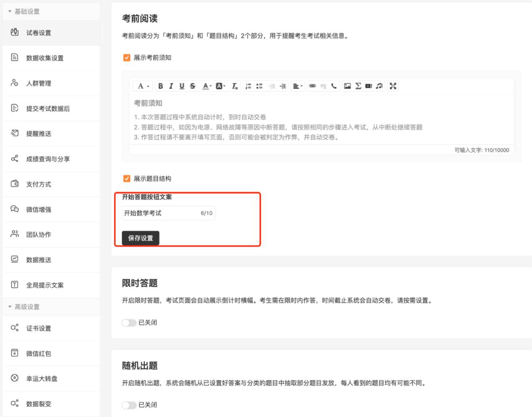Uncheck the 展示题目结构 checkbox
532x417 pixels.
coord(127,178)
